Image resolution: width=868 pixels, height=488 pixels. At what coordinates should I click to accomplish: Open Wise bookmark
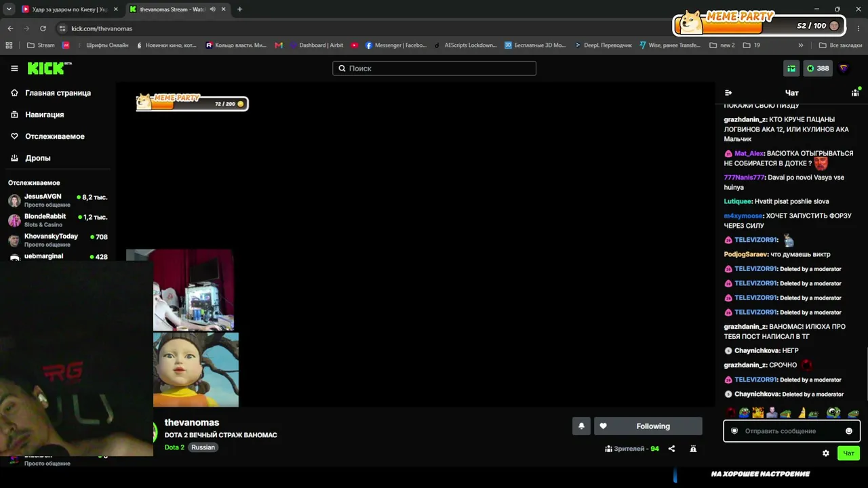click(x=670, y=45)
